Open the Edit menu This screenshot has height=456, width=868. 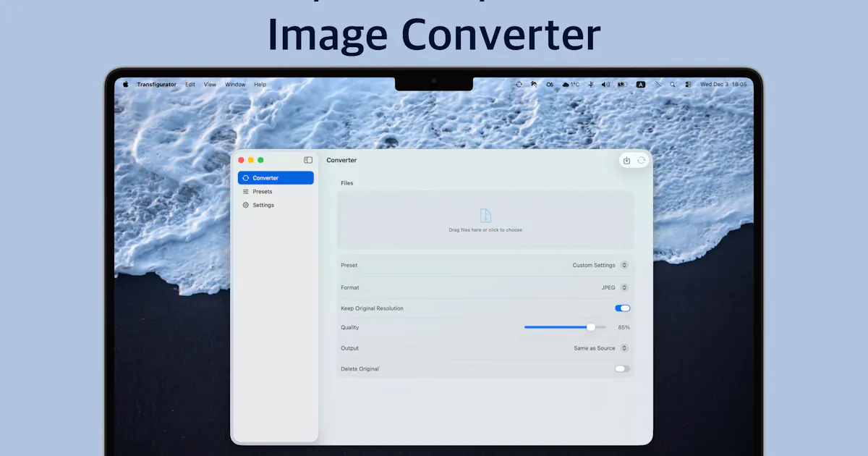pyautogui.click(x=190, y=85)
